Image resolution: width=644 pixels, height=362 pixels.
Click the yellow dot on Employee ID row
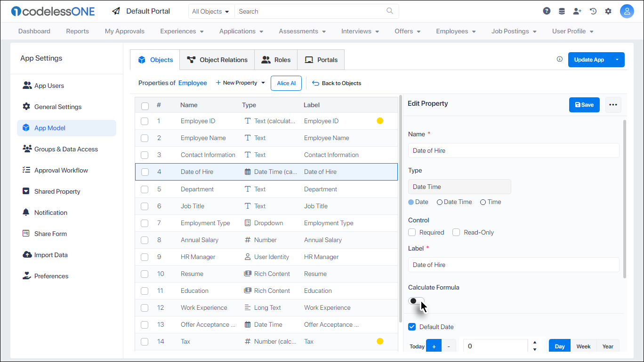(x=380, y=121)
